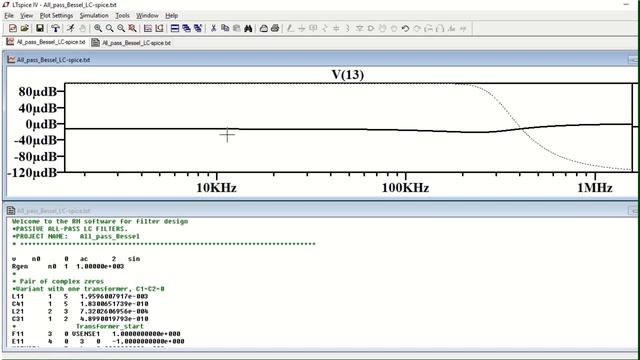Click the Rotate toolbar icon
Viewport: 640px width, 360px height.
tap(428, 28)
